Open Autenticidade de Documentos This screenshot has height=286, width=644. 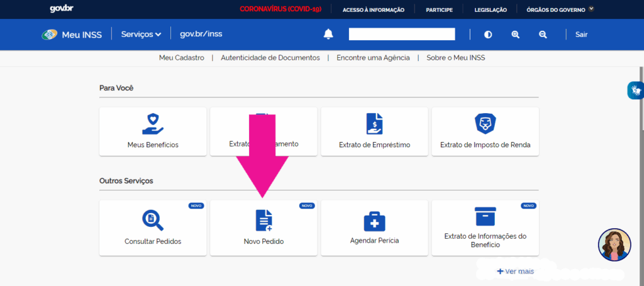click(270, 58)
